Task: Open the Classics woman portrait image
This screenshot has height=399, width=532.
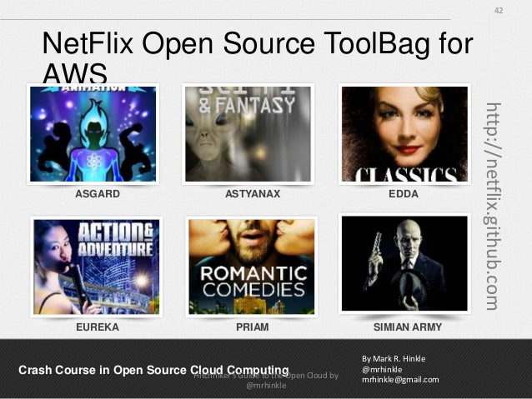Action: 404,134
